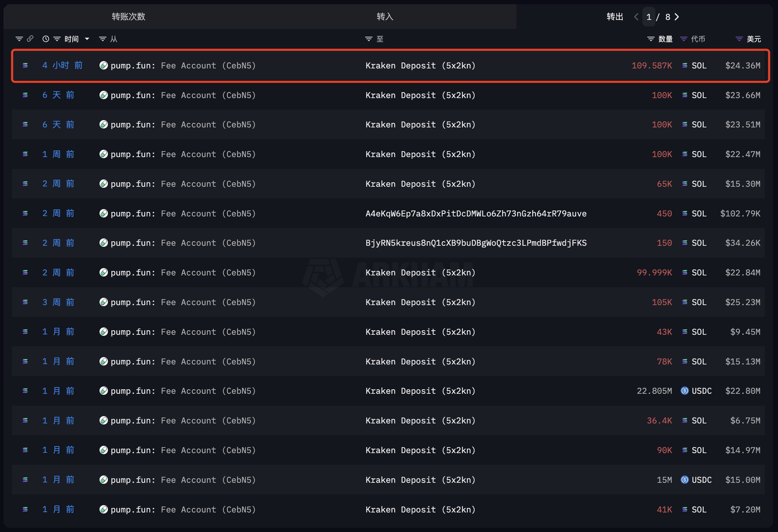Switch to the 转入 tab
This screenshot has width=778, height=532.
tap(385, 16)
